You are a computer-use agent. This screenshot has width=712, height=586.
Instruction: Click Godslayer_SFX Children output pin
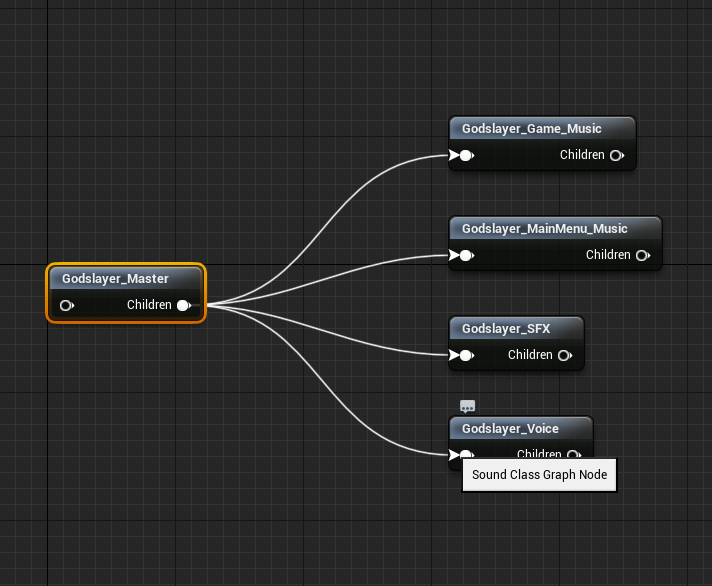click(x=565, y=355)
